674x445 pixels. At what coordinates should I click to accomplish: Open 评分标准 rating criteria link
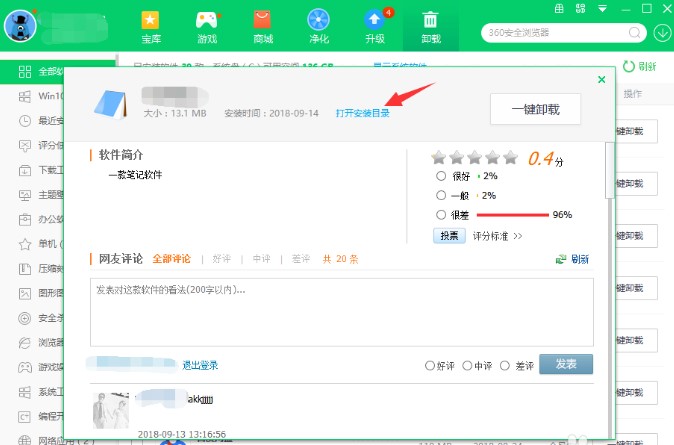point(497,236)
